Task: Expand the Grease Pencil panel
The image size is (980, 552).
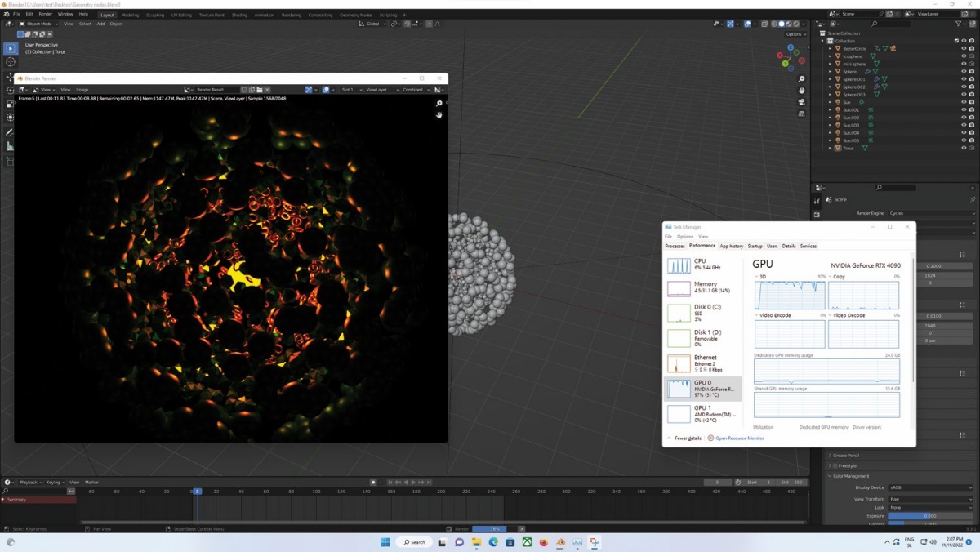Action: point(831,456)
